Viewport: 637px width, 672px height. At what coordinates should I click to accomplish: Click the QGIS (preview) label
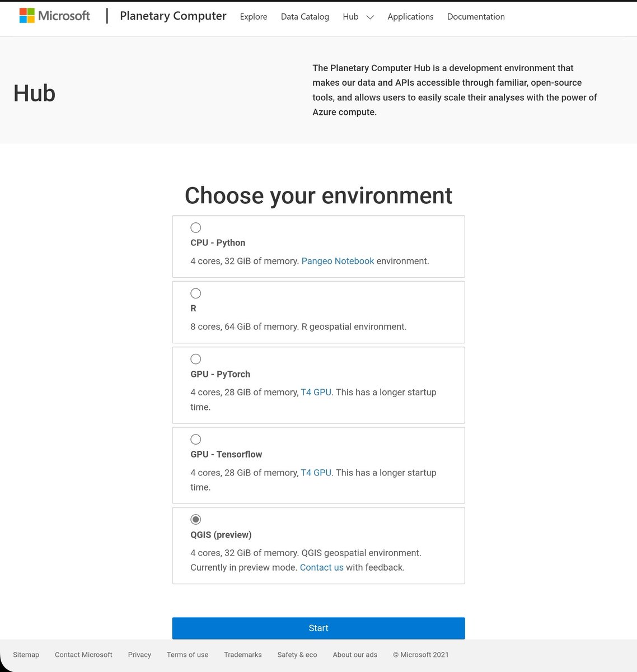(x=221, y=535)
